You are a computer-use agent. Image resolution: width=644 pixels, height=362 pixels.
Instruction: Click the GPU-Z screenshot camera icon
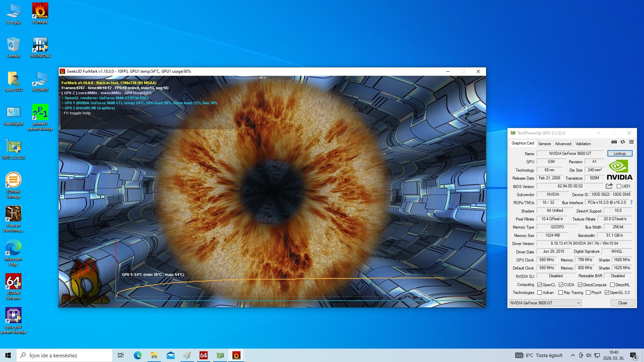pos(614,142)
